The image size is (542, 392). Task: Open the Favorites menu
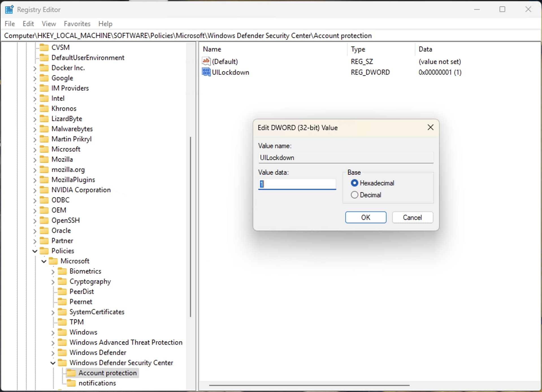click(x=77, y=24)
